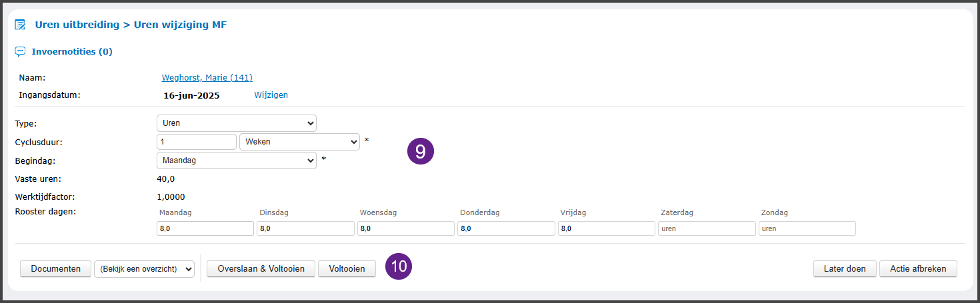Select the Zaterdag hours input field

[x=706, y=228]
